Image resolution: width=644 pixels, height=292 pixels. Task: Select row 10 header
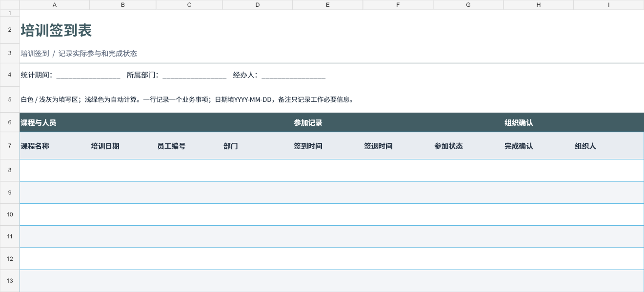pos(10,214)
